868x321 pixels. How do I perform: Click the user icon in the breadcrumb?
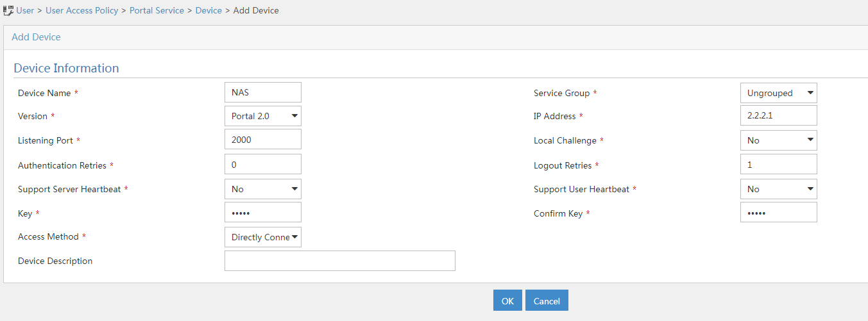pos(8,10)
